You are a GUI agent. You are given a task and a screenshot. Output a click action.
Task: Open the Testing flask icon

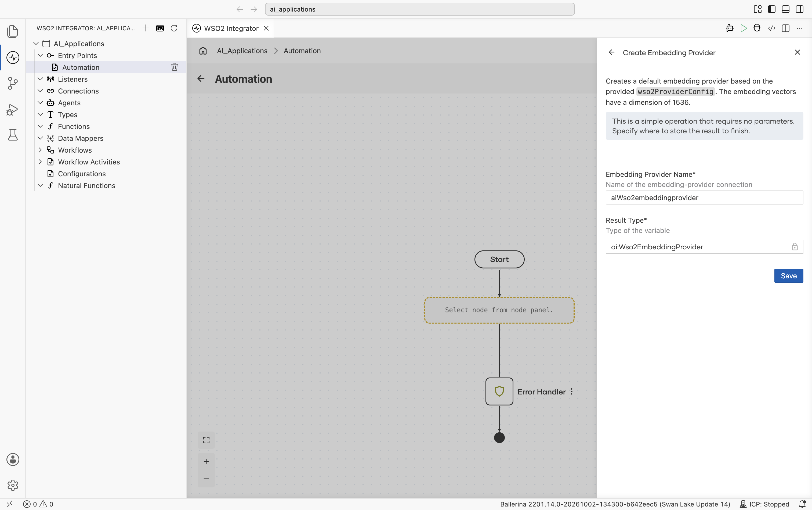(13, 135)
